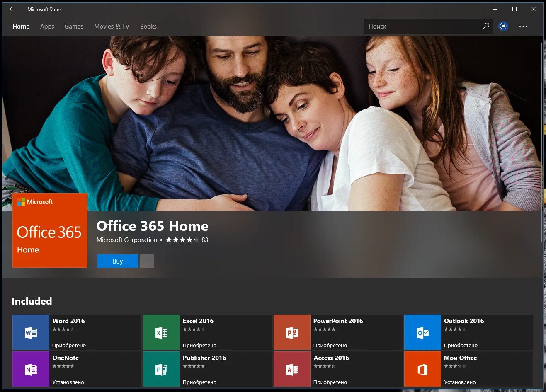Open the Outlook 2016 app icon

point(422,332)
